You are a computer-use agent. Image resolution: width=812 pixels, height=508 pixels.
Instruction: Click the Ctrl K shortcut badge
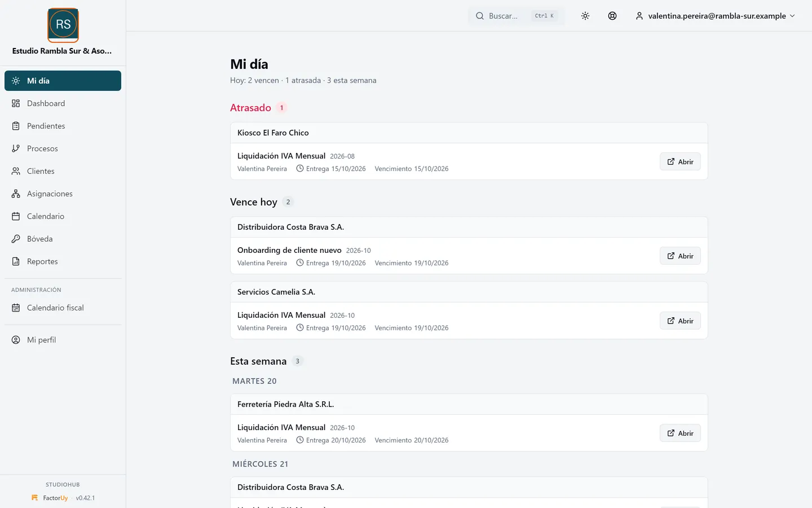pos(544,16)
